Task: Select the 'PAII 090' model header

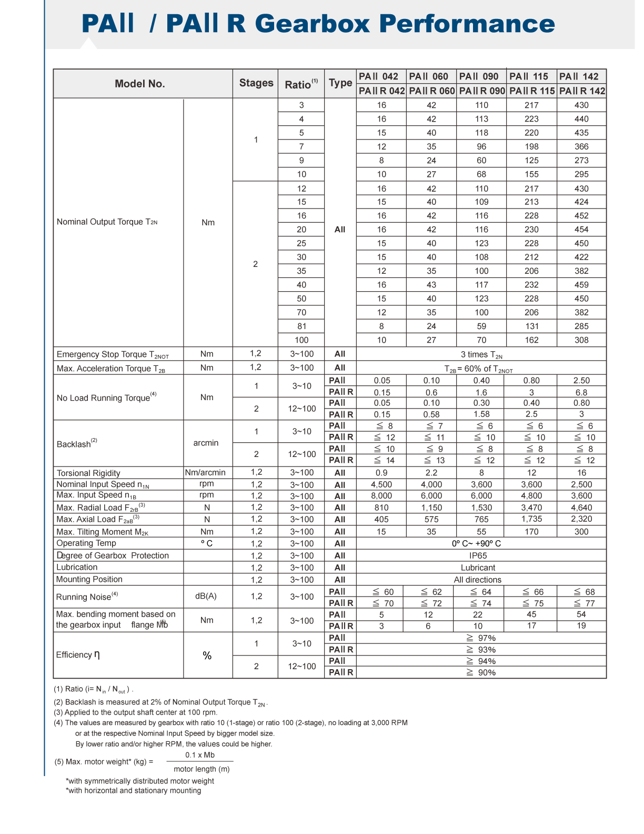Action: pos(481,76)
